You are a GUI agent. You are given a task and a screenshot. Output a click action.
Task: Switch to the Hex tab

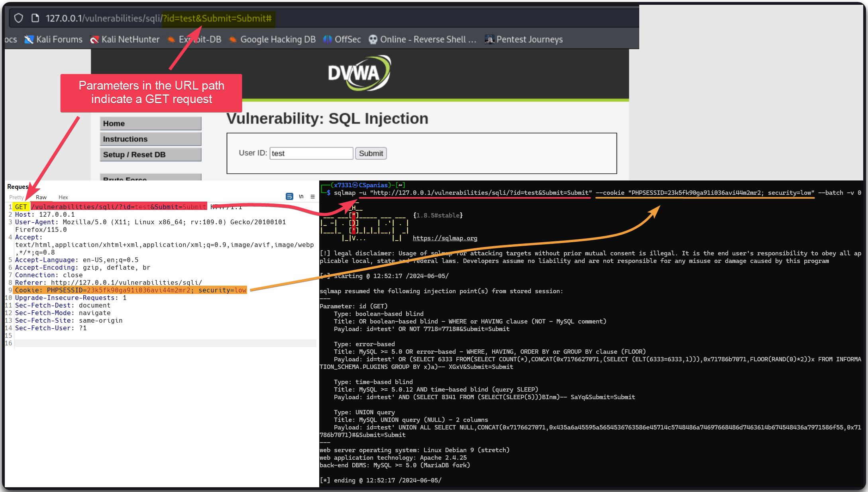click(x=63, y=197)
